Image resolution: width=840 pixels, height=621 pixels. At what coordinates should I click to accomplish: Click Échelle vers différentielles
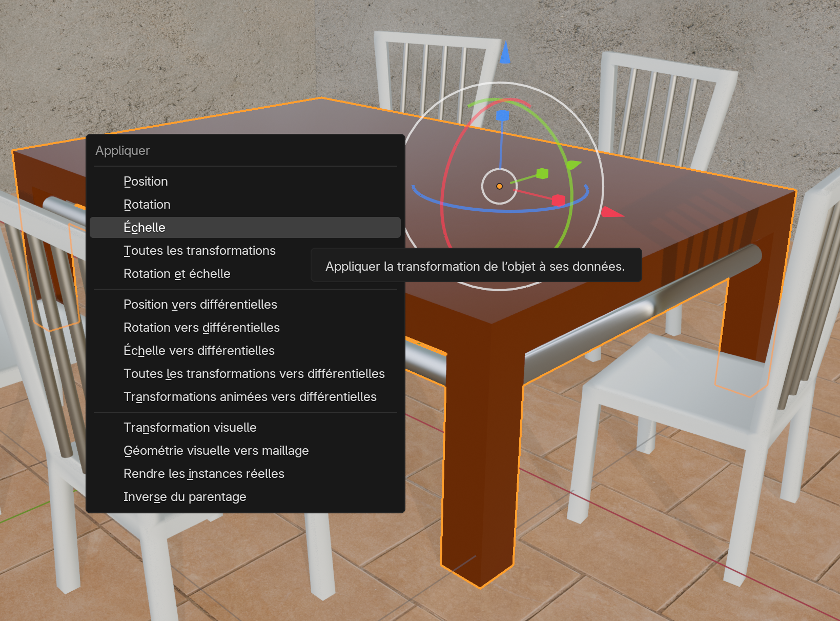click(x=199, y=351)
